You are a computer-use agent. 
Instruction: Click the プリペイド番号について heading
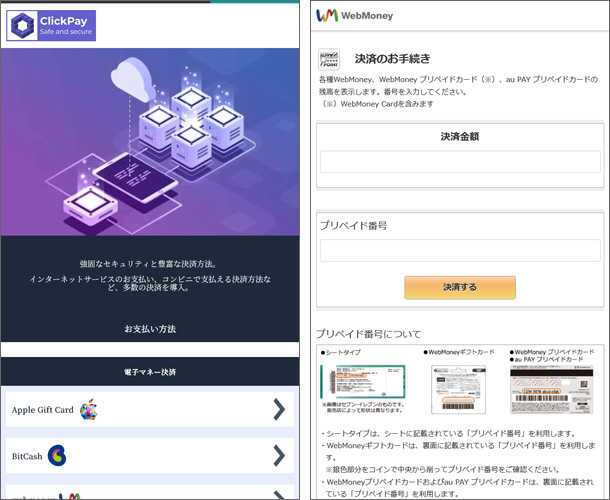click(x=368, y=334)
